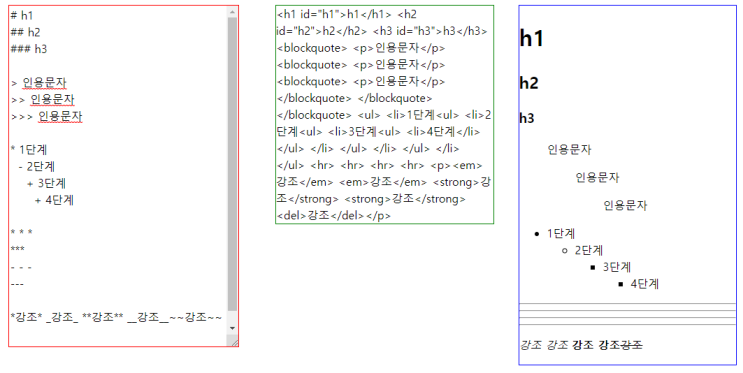Click the '+ 4단계' list line in editor

coord(54,200)
